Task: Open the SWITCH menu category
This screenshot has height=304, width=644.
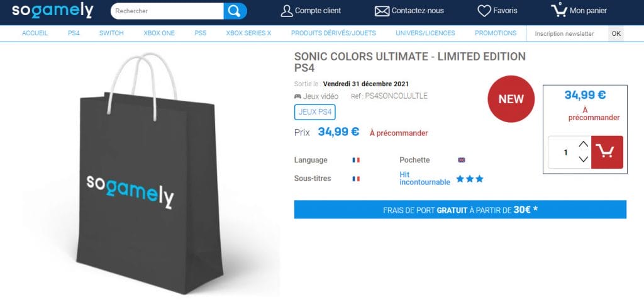Action: click(111, 33)
